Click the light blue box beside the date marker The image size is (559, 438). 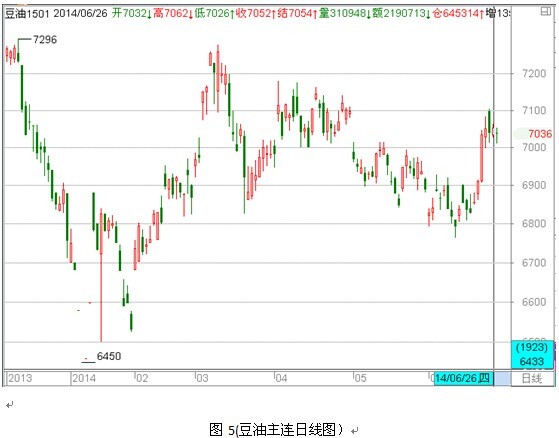click(x=502, y=378)
